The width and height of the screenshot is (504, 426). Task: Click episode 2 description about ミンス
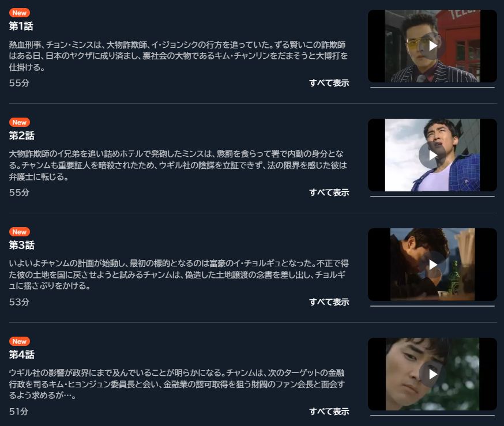pyautogui.click(x=178, y=165)
